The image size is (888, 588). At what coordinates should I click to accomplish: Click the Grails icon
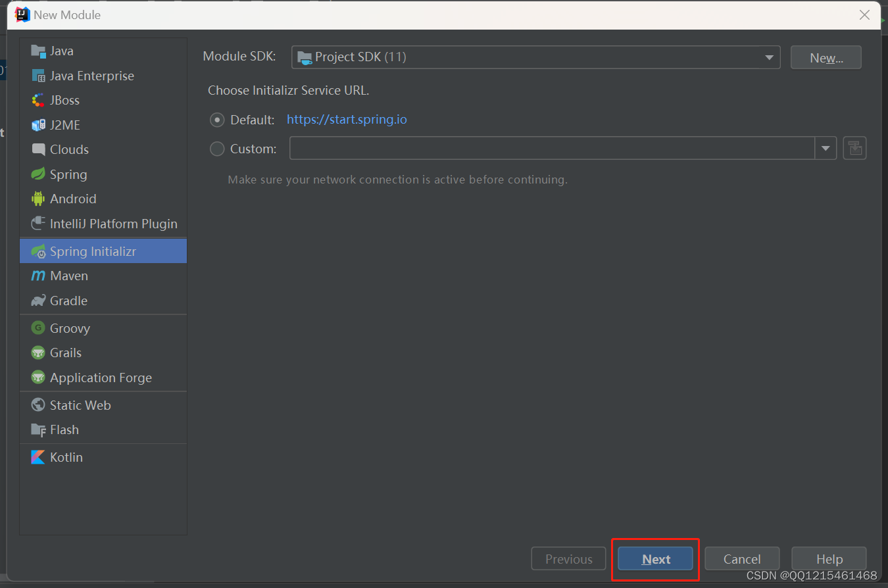[x=38, y=353]
